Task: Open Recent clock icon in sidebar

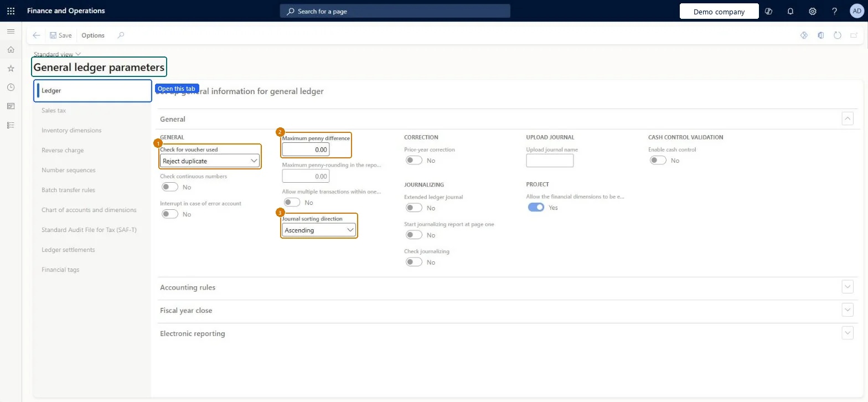Action: 11,87
